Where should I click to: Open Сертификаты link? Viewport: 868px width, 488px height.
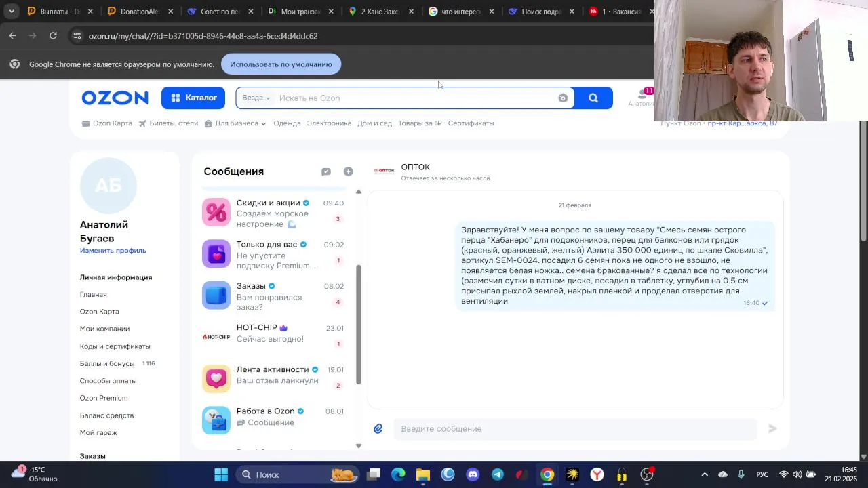(x=471, y=123)
